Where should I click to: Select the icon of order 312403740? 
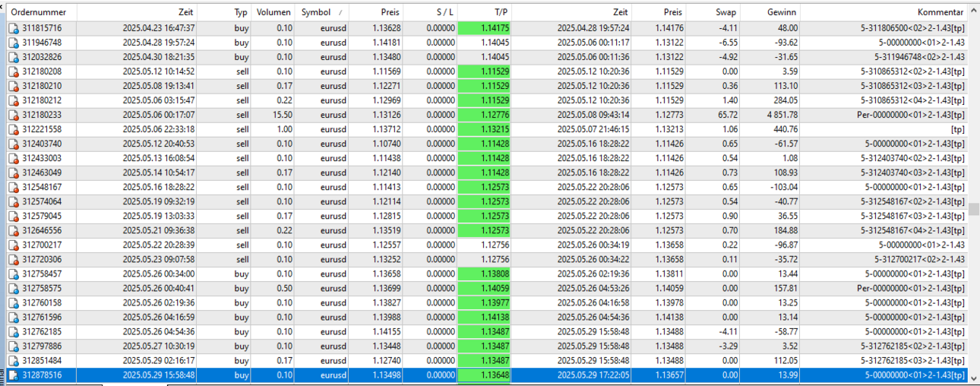tap(14, 144)
